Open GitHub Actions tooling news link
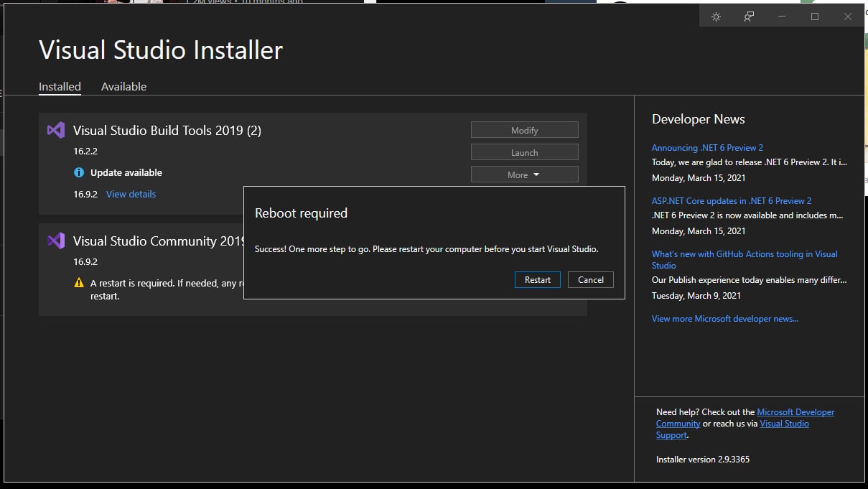 point(745,259)
